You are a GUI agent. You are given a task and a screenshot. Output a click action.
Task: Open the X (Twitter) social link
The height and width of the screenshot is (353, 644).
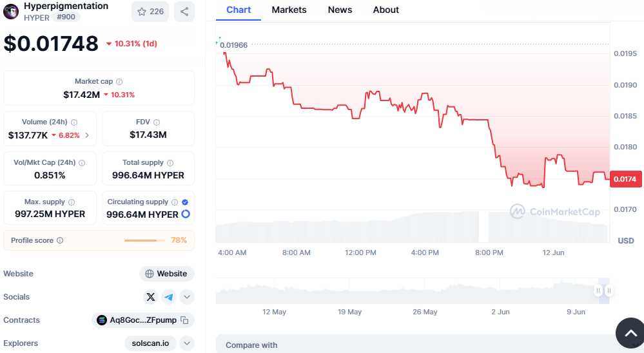151,297
